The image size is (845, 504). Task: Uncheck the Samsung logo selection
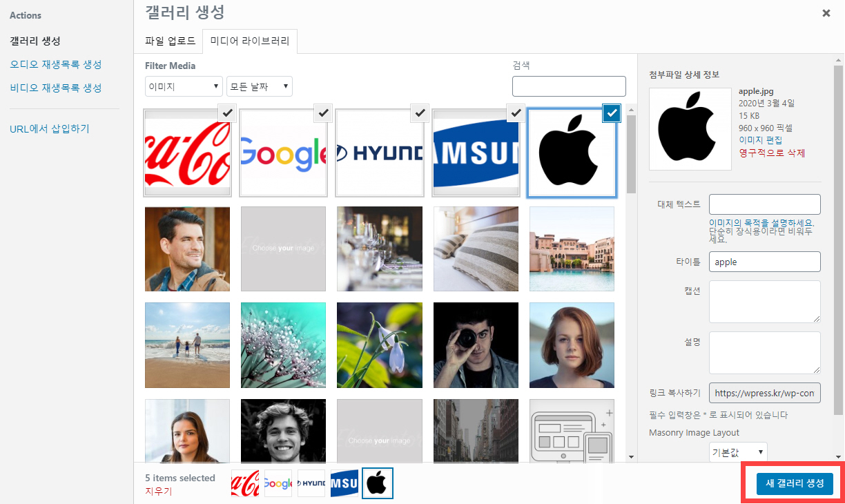pos(515,113)
